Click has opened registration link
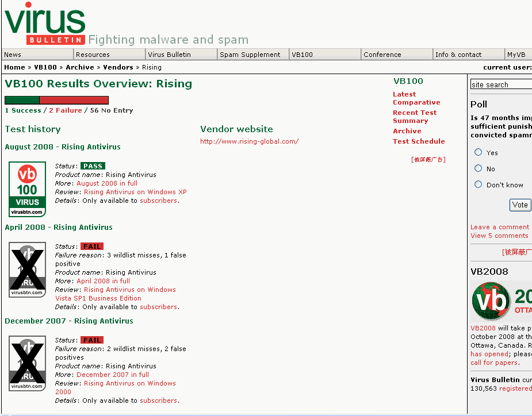 pyautogui.click(x=489, y=354)
